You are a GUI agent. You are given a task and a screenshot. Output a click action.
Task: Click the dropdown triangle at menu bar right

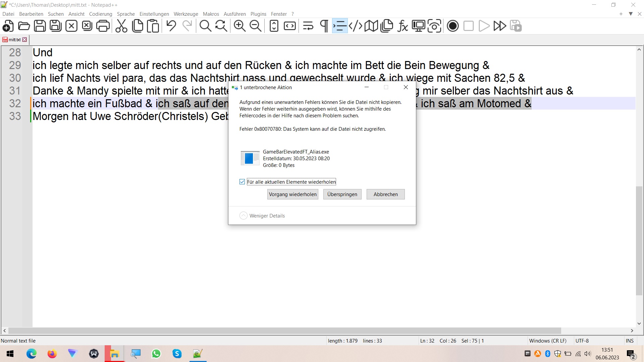pos(631,14)
